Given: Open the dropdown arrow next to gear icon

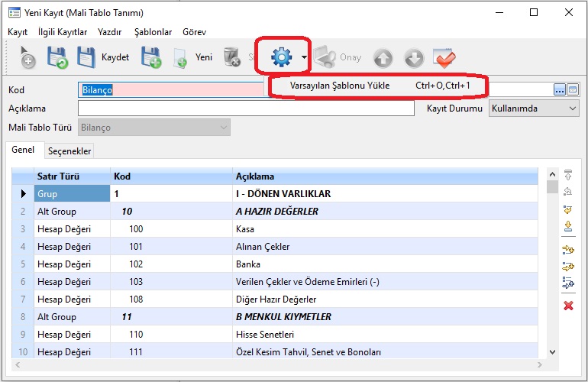Looking at the screenshot, I should [x=304, y=57].
